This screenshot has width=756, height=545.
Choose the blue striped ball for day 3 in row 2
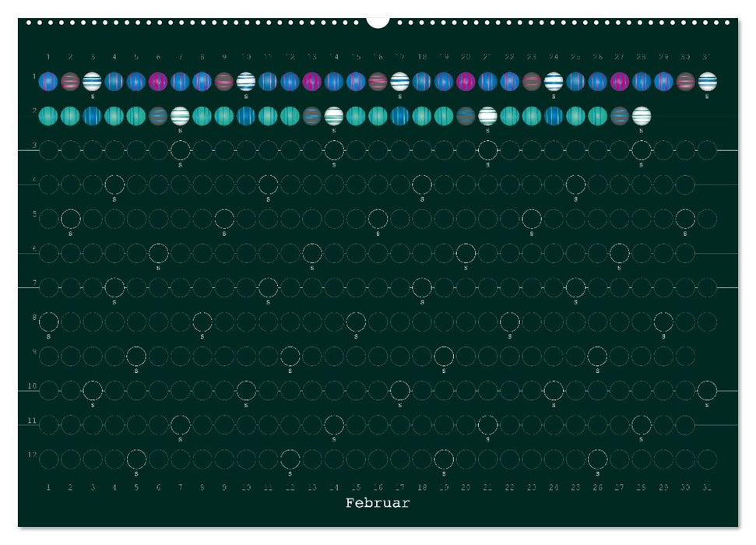92,116
